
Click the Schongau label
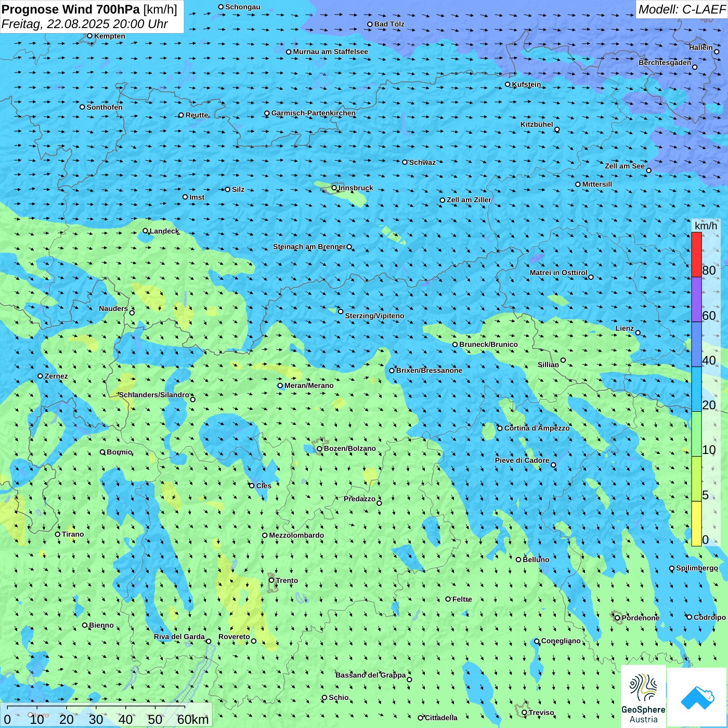243,7
